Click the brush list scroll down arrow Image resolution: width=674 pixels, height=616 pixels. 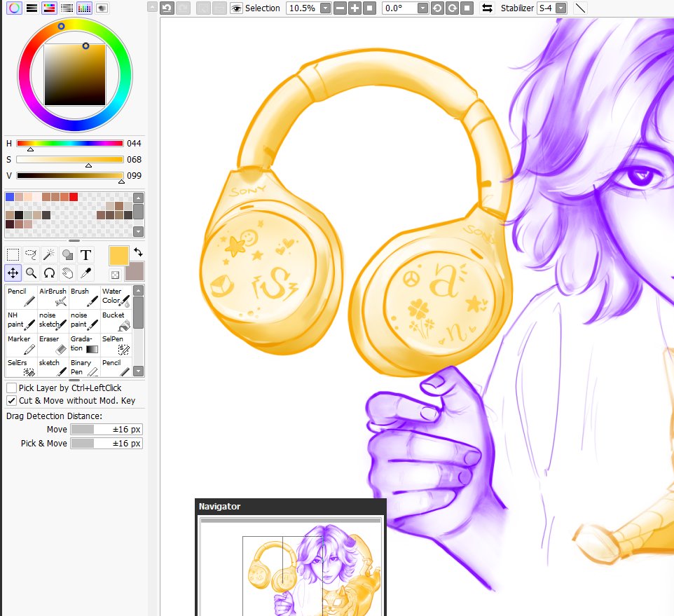click(138, 371)
